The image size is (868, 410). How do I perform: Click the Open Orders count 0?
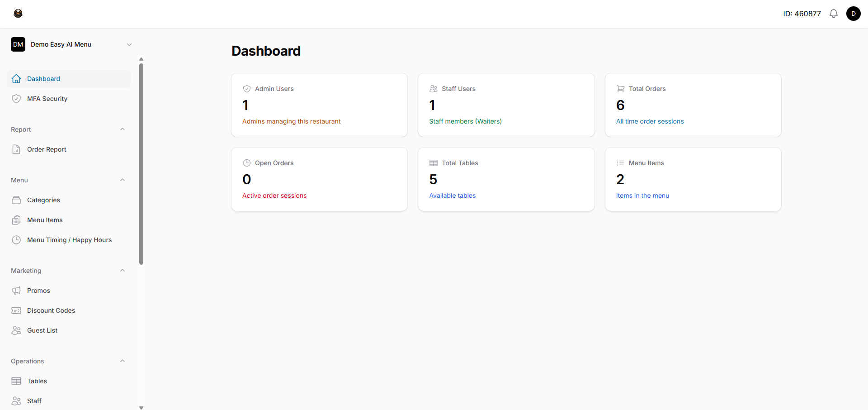246,179
